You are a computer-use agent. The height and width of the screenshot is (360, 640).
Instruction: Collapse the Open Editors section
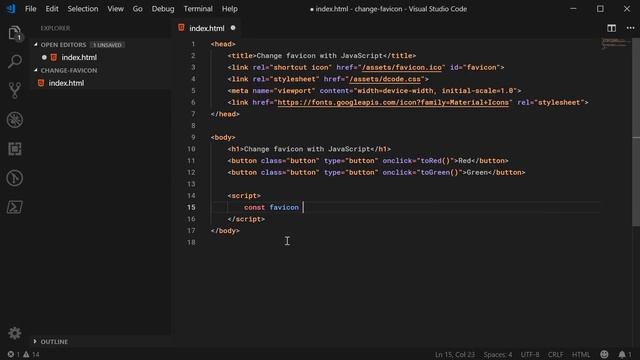point(63,44)
